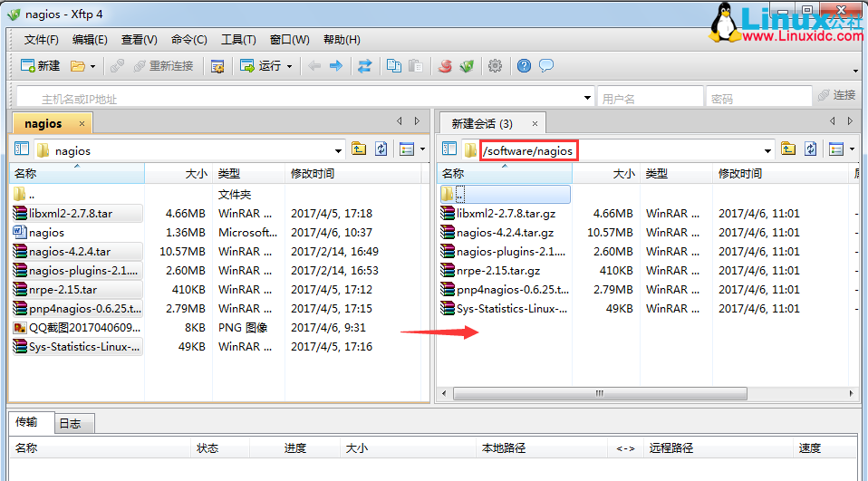Select local file libxml2-2.7.8.tar
This screenshot has height=481, width=868.
tap(77, 214)
